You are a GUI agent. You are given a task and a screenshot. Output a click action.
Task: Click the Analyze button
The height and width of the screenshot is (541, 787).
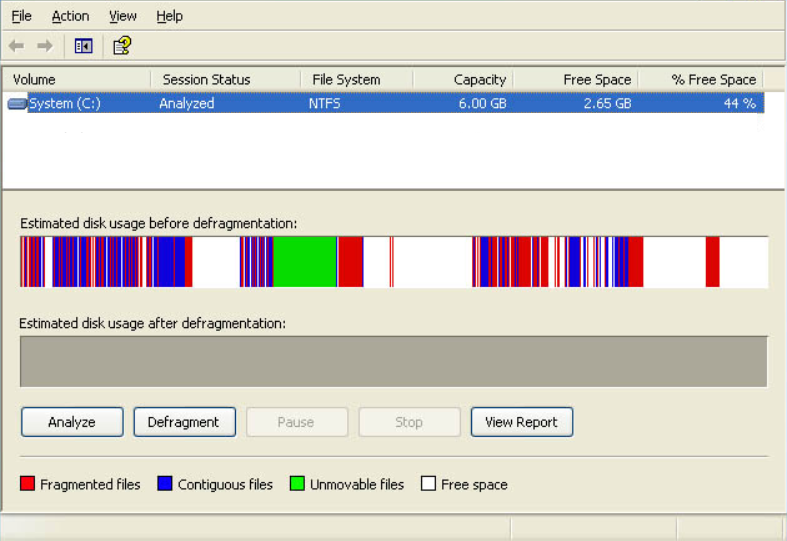tap(72, 422)
